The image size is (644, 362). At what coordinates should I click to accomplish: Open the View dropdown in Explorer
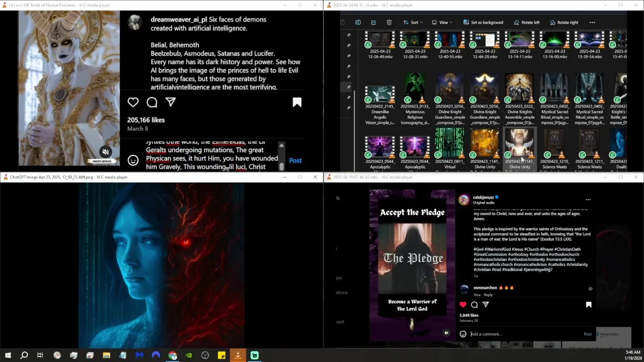tap(442, 22)
